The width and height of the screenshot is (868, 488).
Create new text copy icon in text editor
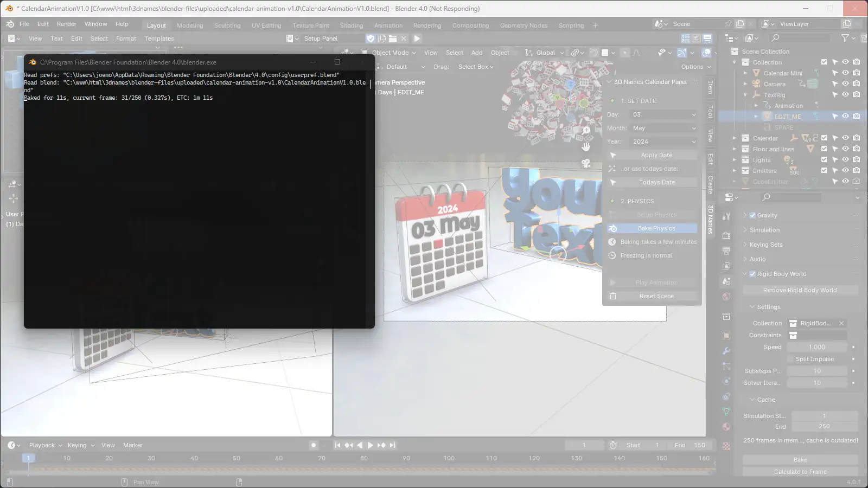[x=382, y=38]
